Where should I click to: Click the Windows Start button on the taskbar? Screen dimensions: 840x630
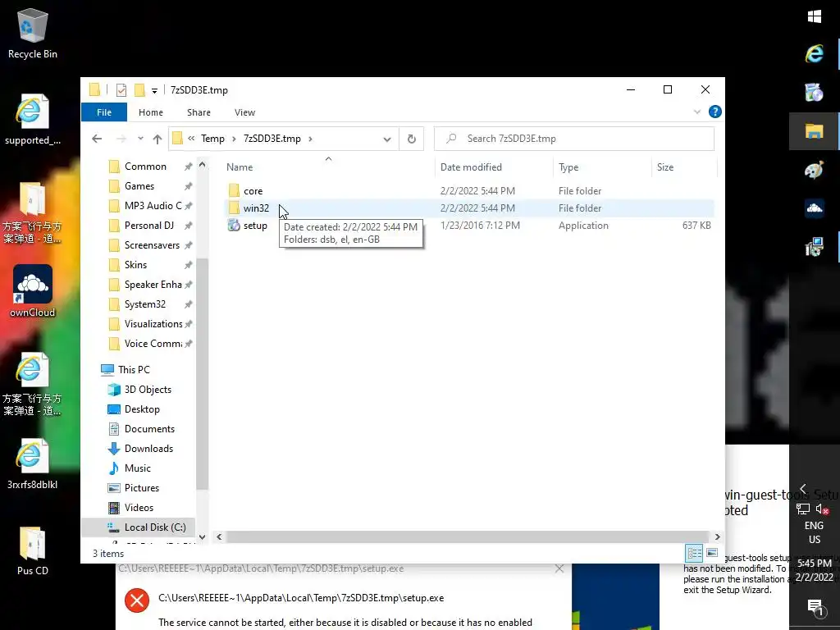pos(815,16)
